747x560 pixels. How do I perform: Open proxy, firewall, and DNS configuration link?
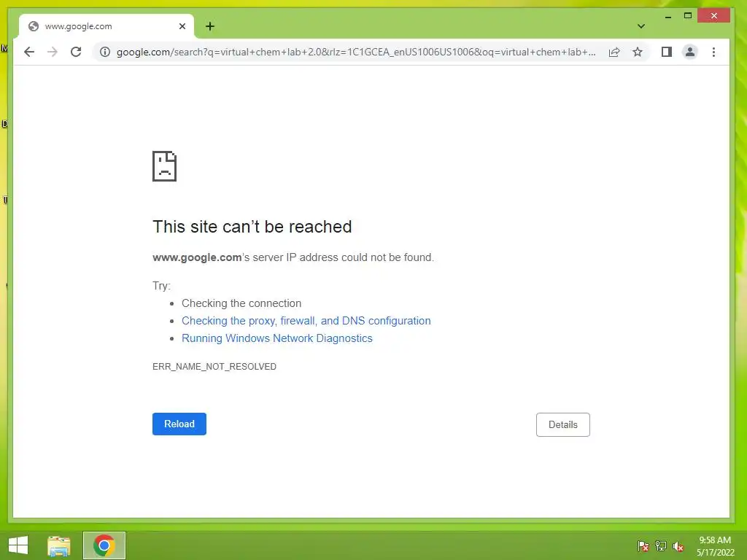click(306, 321)
